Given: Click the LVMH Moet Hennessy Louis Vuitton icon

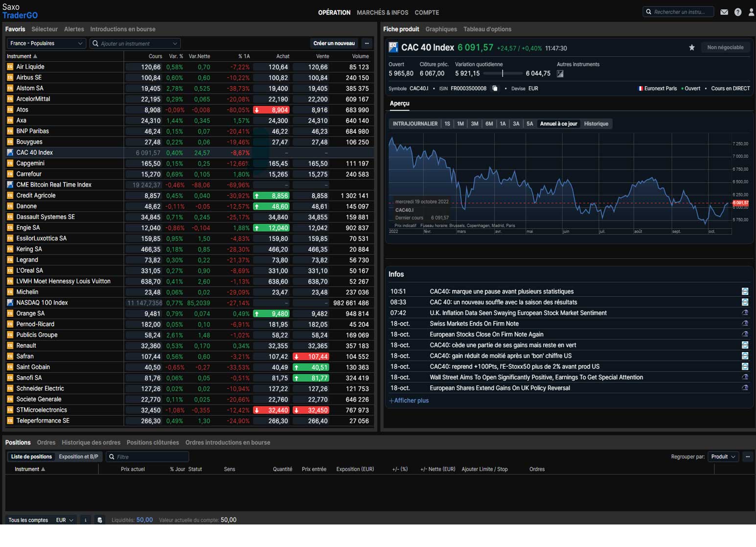Looking at the screenshot, I should click(x=10, y=281).
